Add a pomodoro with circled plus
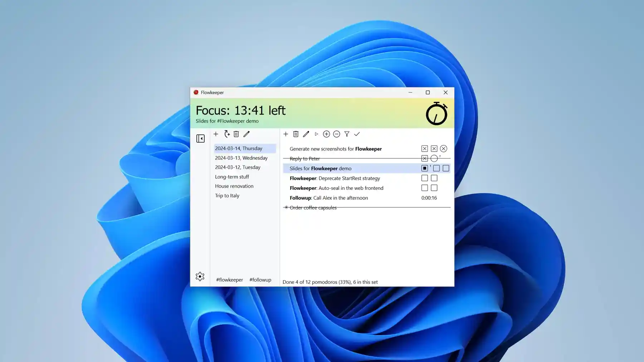The width and height of the screenshot is (644, 362). tap(326, 134)
